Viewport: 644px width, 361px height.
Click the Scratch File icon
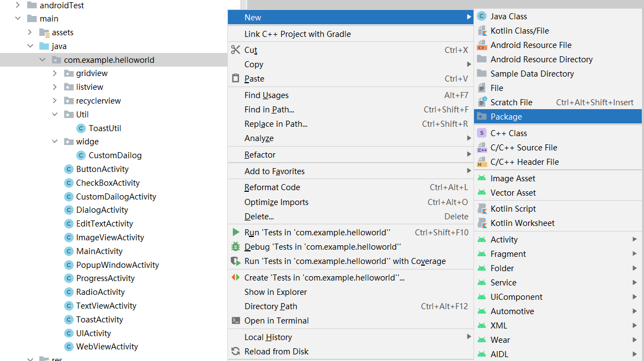coord(482,102)
